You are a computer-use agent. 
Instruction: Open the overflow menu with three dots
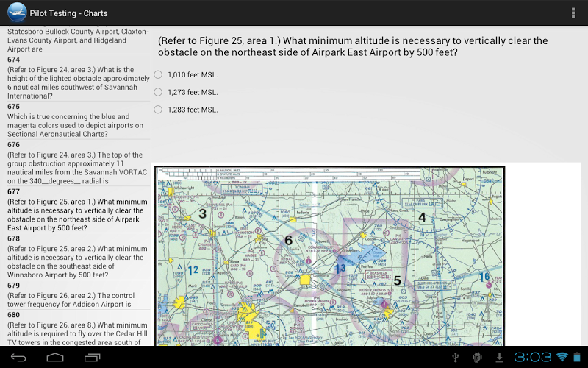click(x=573, y=13)
